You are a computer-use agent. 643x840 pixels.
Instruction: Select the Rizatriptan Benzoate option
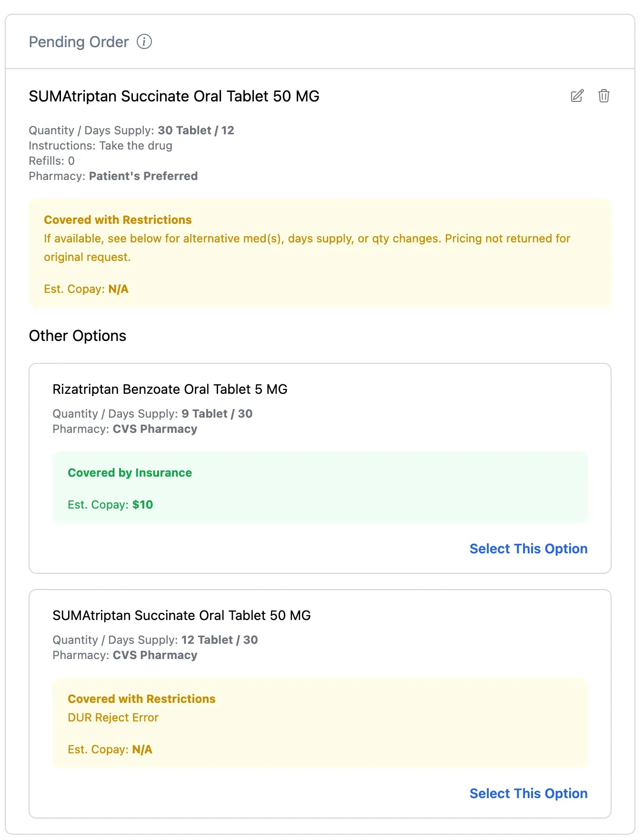(528, 549)
